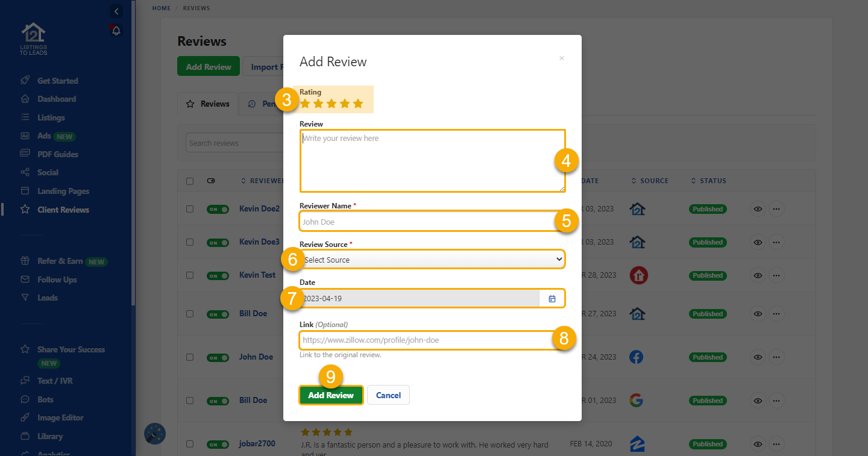Click the Zillow source icon on jobar2700's review

tap(637, 444)
